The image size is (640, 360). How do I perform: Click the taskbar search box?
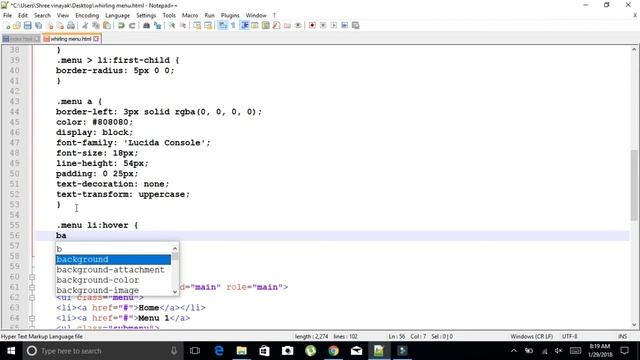(102, 351)
